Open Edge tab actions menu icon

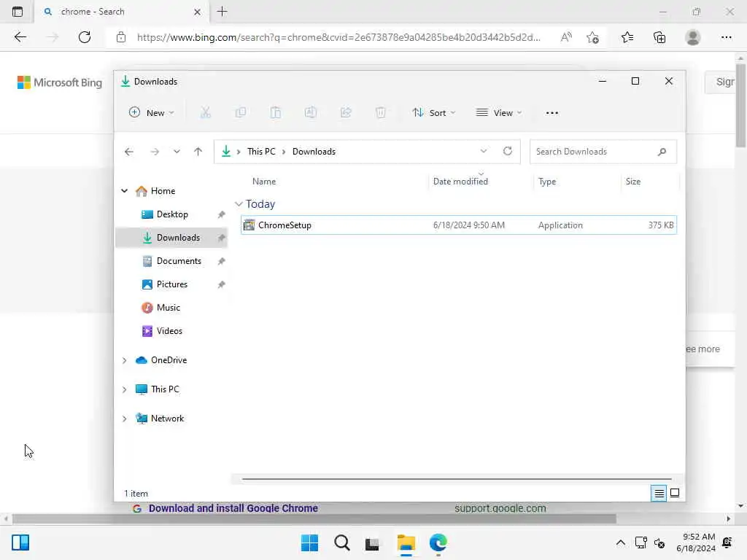point(18,12)
